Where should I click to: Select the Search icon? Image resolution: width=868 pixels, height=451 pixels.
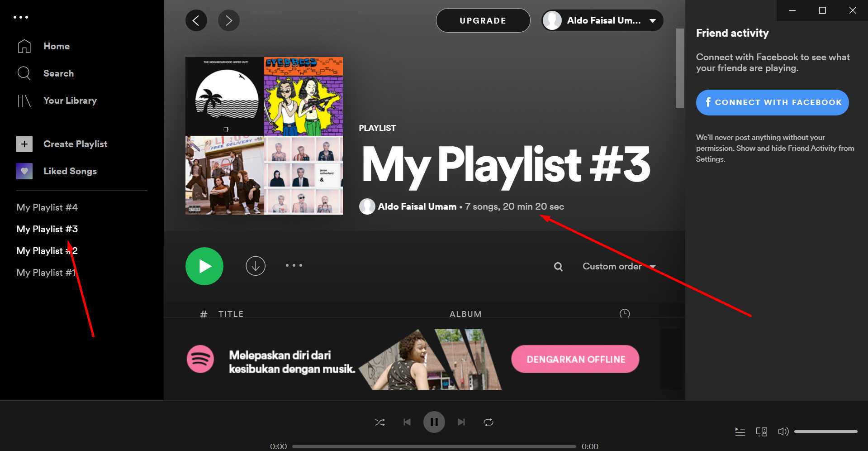tap(24, 73)
